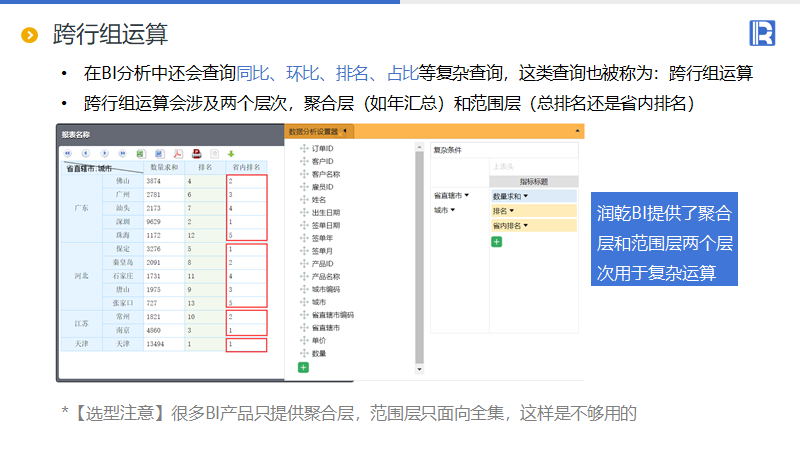Close the 数据分析设置器 tab with X
Screen dimensions: 800x450
[340, 133]
